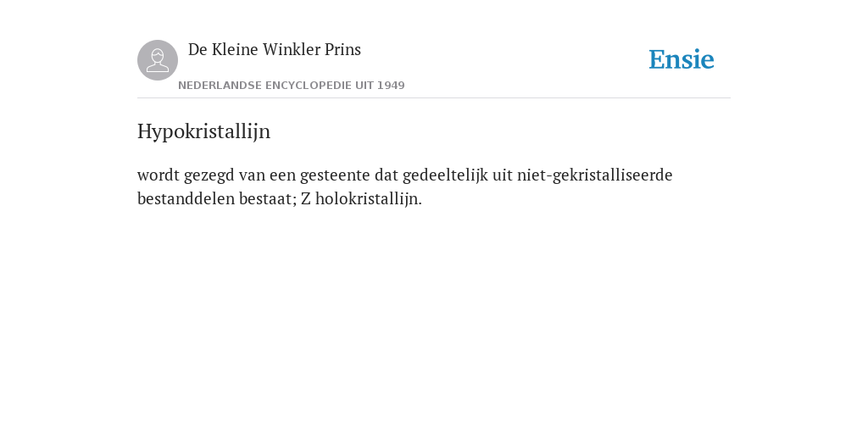Click the word niet-gekristalliseerde in the text
Screen dimensions: 868x434
pyautogui.click(x=594, y=175)
